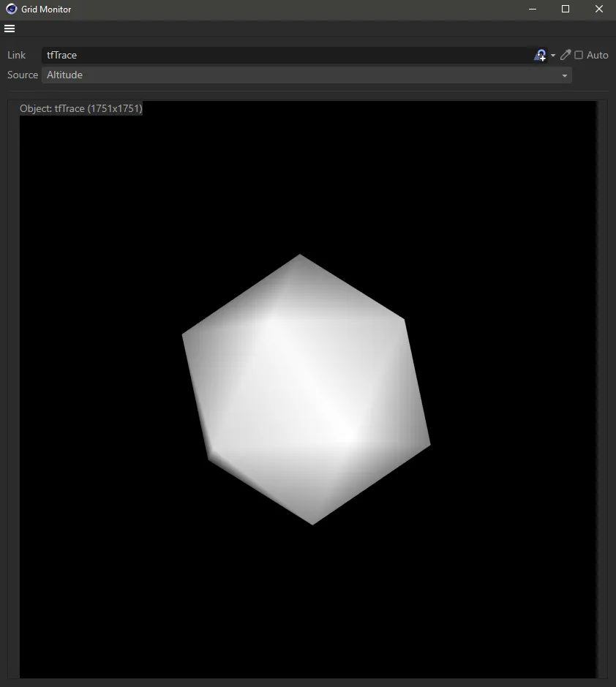Pick an object with the eyedropper tool
The image size is (616, 687).
click(x=564, y=55)
